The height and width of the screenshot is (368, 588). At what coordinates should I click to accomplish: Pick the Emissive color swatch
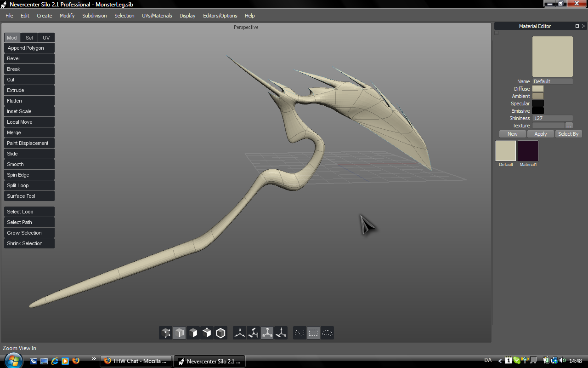538,111
